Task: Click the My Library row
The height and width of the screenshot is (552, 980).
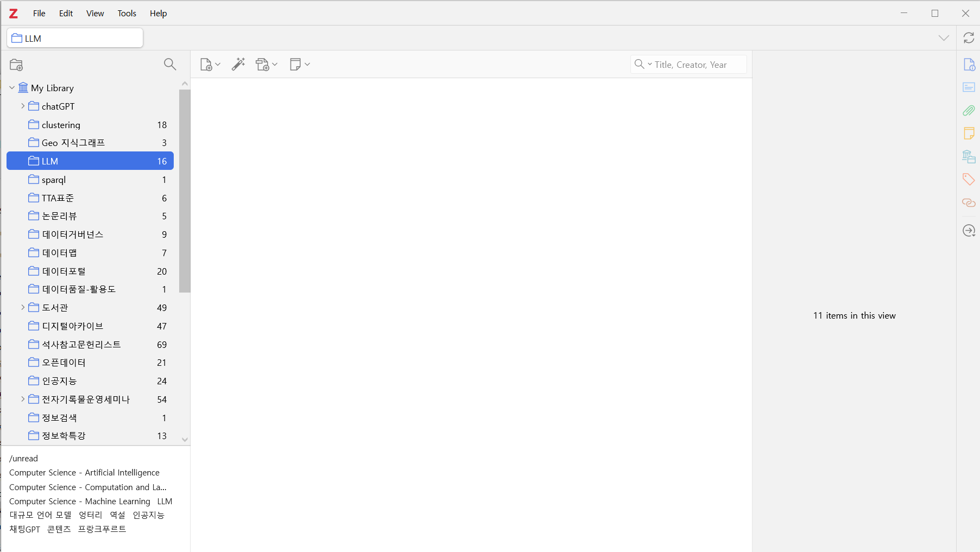Action: [90, 88]
